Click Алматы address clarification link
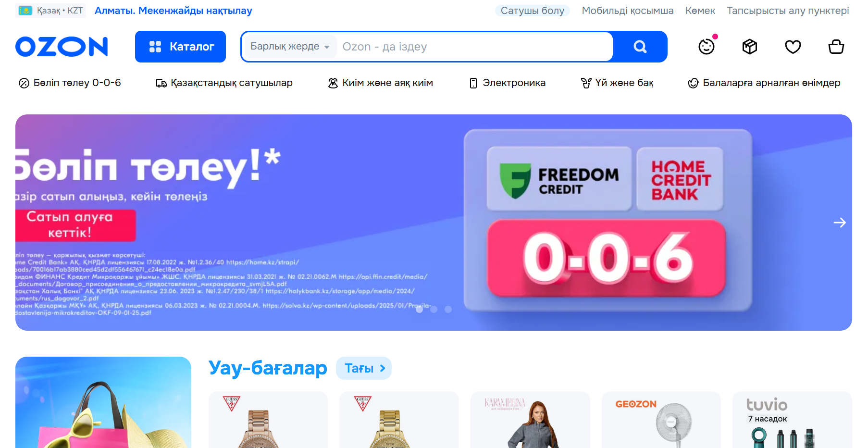868x448 pixels. tap(174, 11)
